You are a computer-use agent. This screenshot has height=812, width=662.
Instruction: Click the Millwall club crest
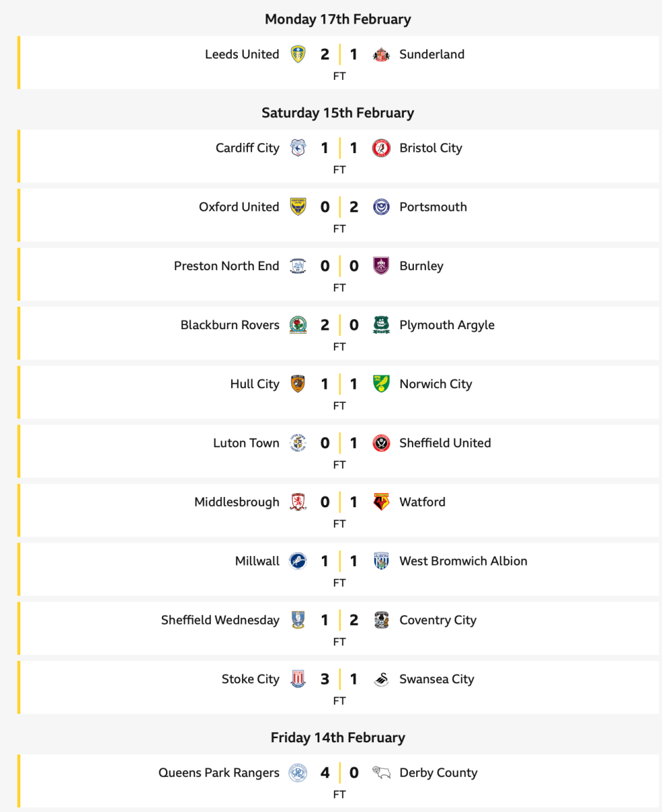point(298,561)
